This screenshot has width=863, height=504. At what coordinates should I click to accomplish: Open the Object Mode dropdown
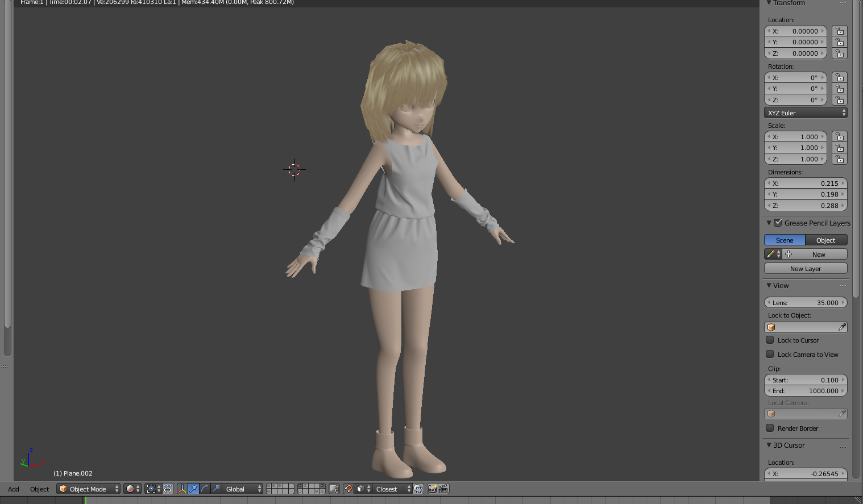tap(88, 489)
